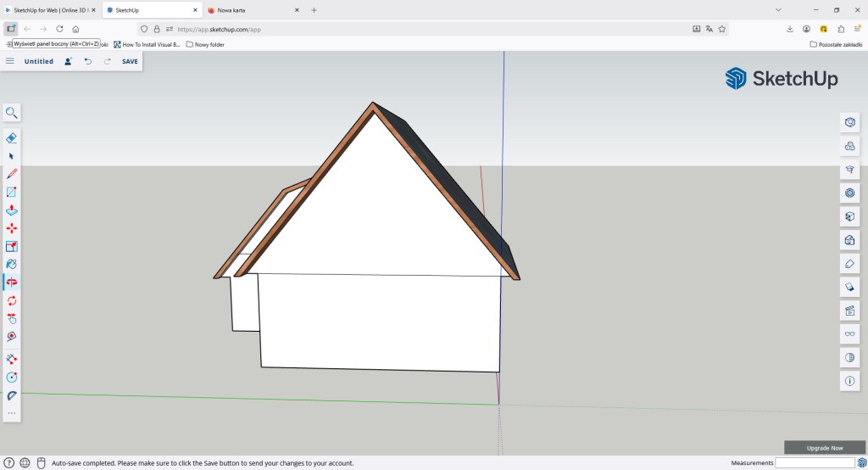The width and height of the screenshot is (868, 470).
Task: Open the Display glasses panel
Action: pyautogui.click(x=849, y=335)
